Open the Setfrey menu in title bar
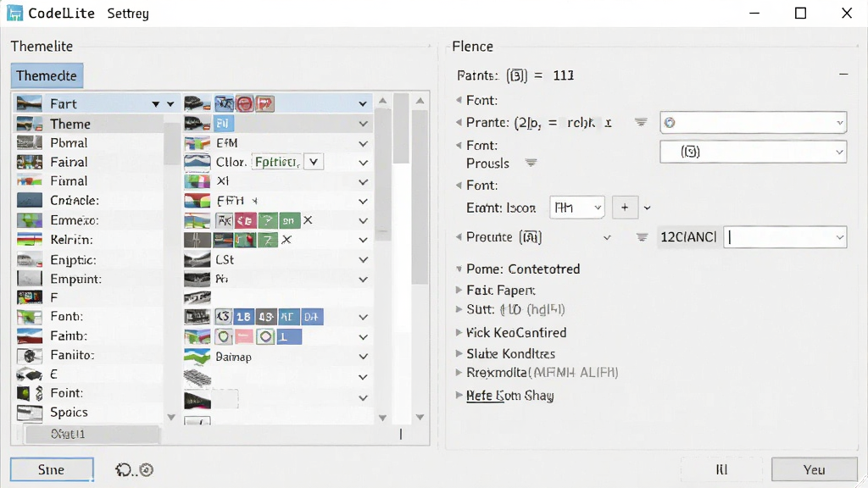The height and width of the screenshot is (488, 868). 128,14
